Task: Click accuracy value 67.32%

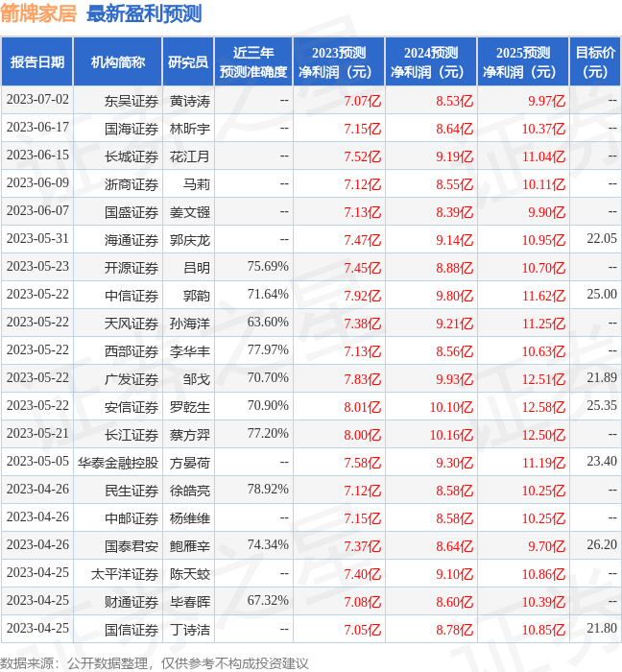Action: click(x=268, y=601)
